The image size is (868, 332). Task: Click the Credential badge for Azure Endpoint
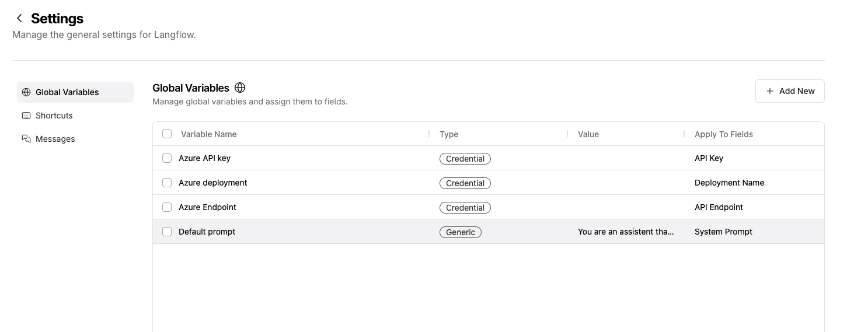(x=465, y=208)
